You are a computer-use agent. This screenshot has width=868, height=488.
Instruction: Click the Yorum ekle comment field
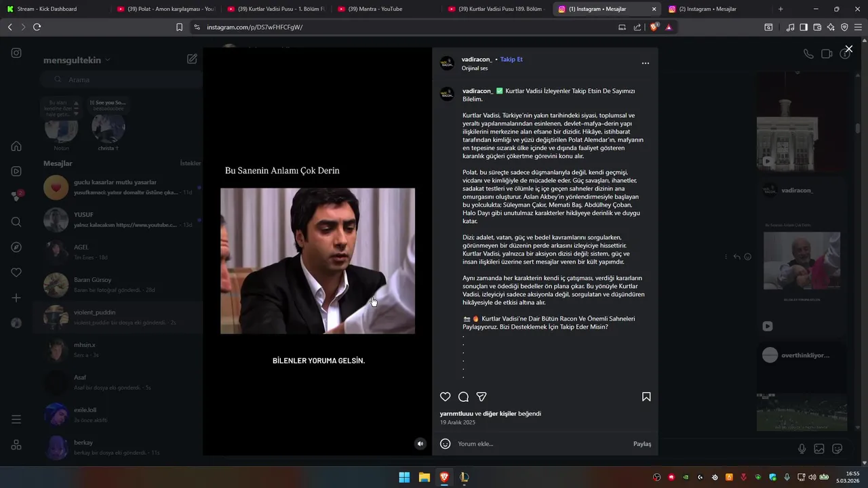542,444
